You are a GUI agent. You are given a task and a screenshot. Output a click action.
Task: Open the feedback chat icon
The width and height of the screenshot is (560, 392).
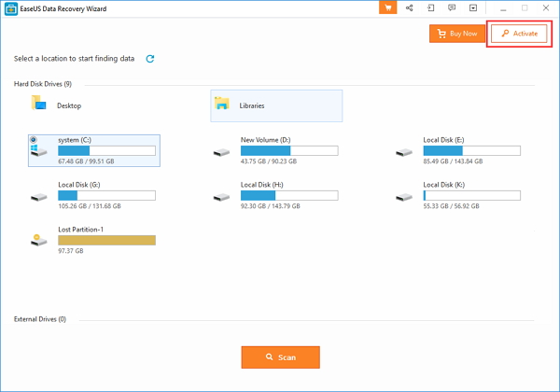454,7
